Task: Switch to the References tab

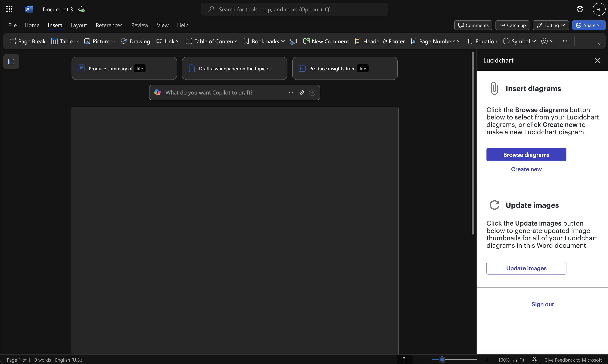Action: click(109, 25)
